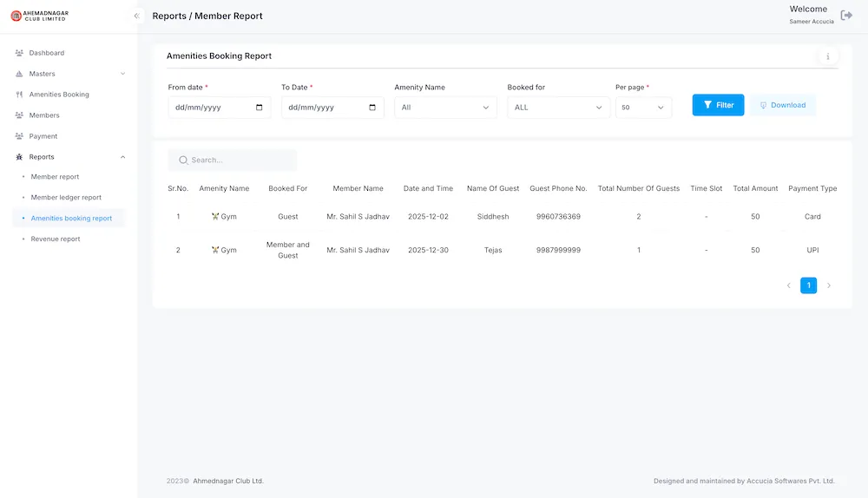The image size is (868, 498).
Task: Go to next page arrow
Action: pyautogui.click(x=829, y=285)
